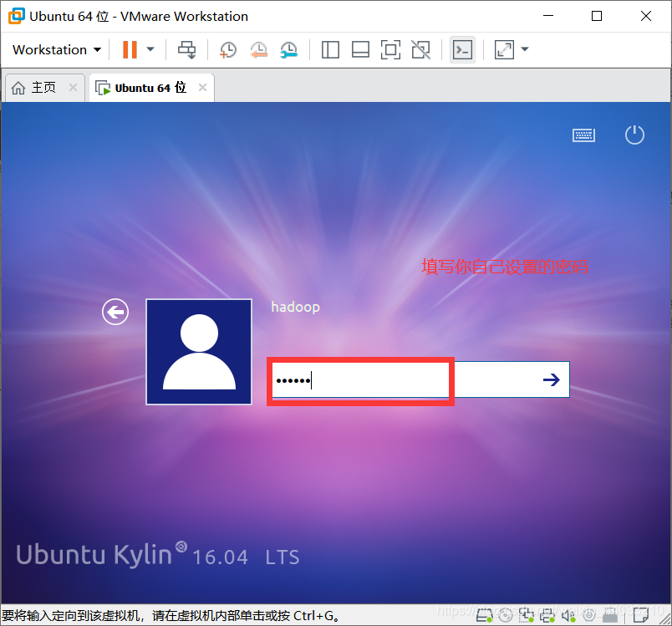
Task: Take a snapshot of the VM
Action: click(x=227, y=49)
